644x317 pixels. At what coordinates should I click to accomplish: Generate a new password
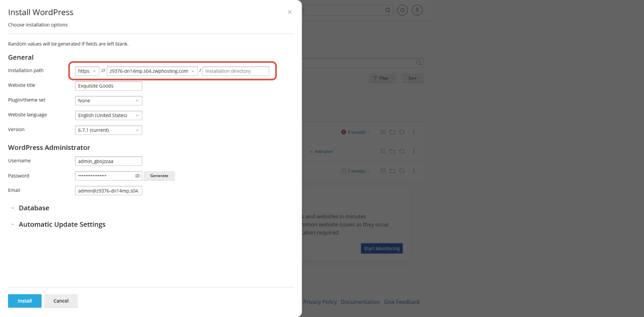pos(159,176)
